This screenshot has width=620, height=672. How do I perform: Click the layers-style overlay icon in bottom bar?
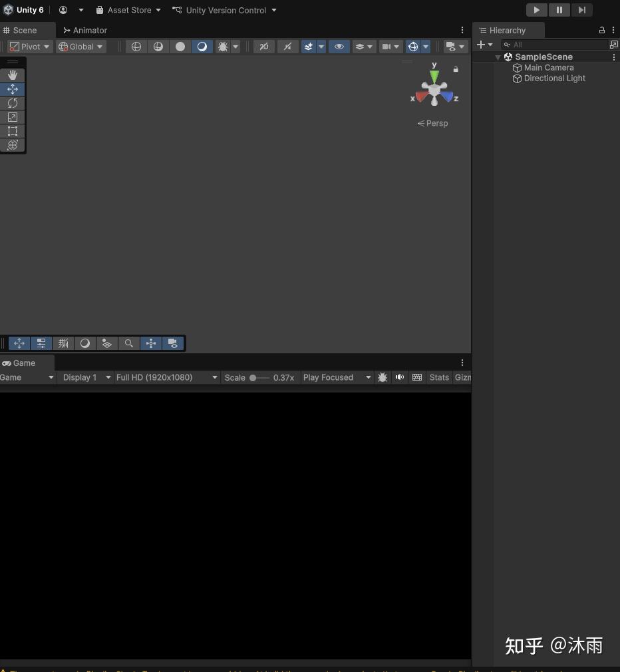pyautogui.click(x=107, y=343)
